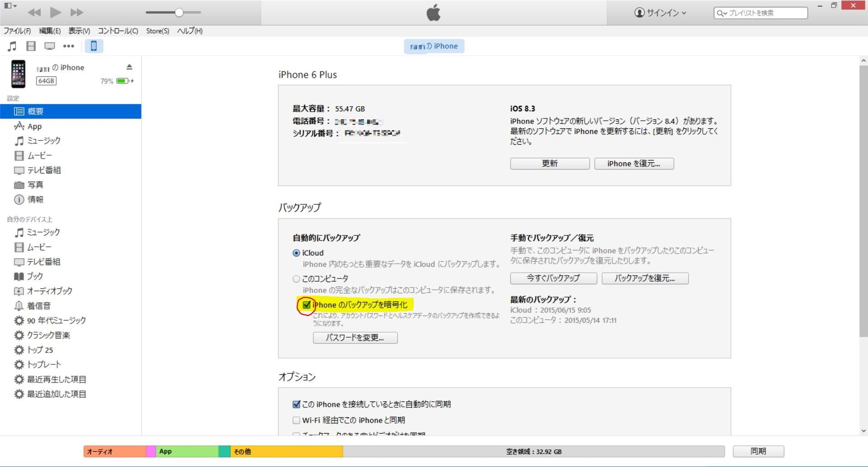This screenshot has width=868, height=467.
Task: Click the battery charge icon
Action: 125,81
